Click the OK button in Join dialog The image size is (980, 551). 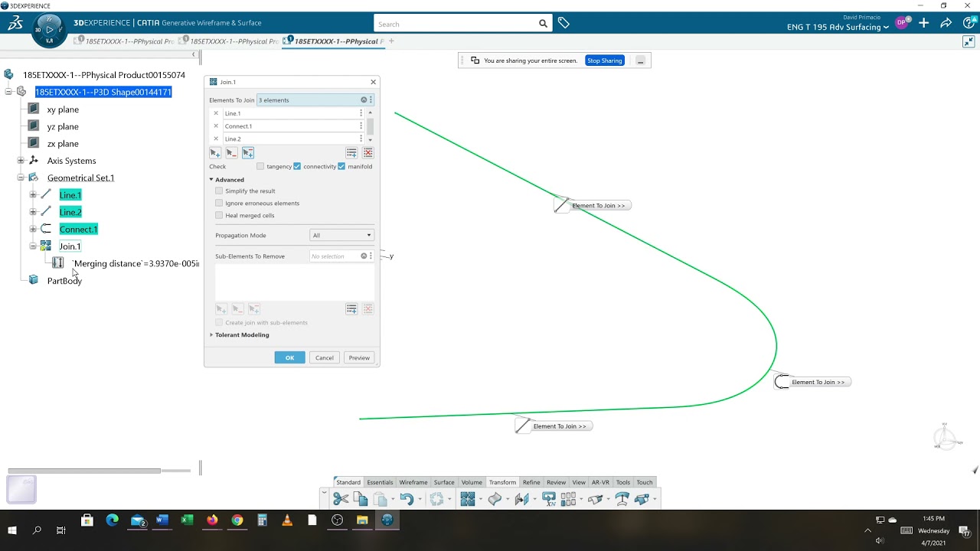coord(289,357)
